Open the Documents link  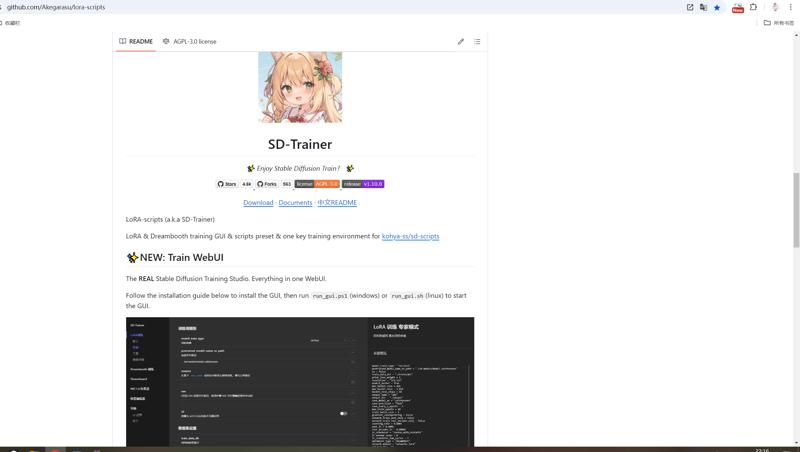295,203
